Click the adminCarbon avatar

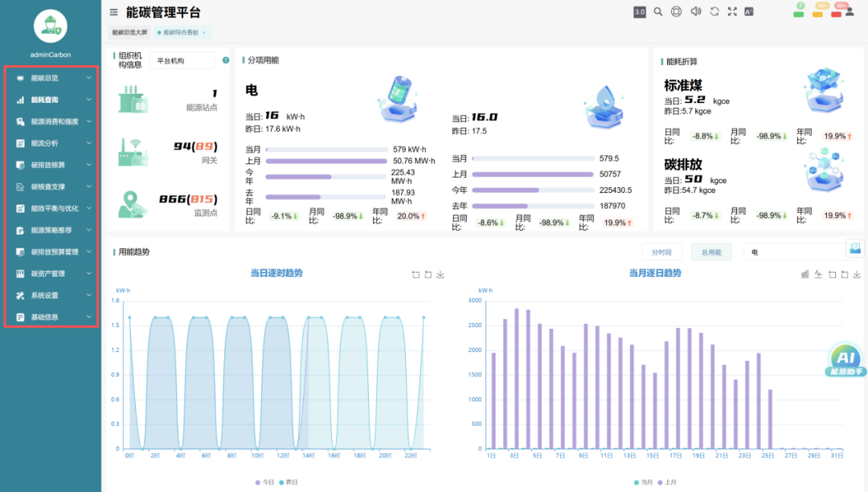click(x=51, y=26)
